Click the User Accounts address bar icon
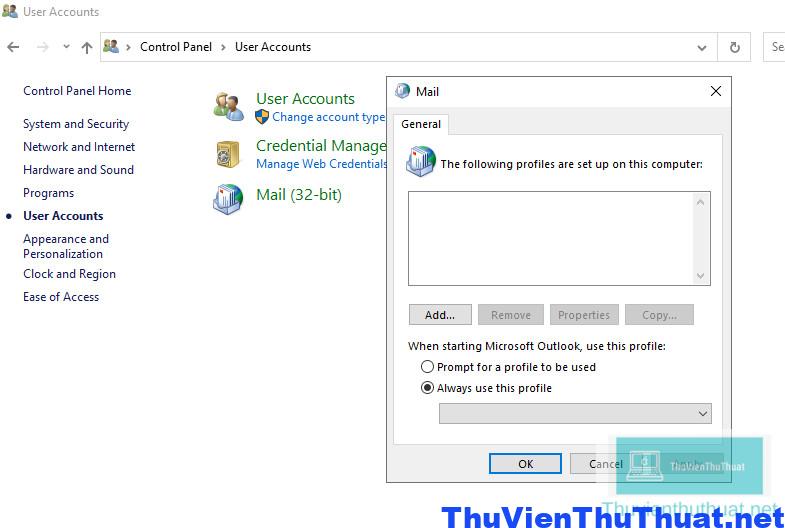785x528 pixels. click(111, 46)
